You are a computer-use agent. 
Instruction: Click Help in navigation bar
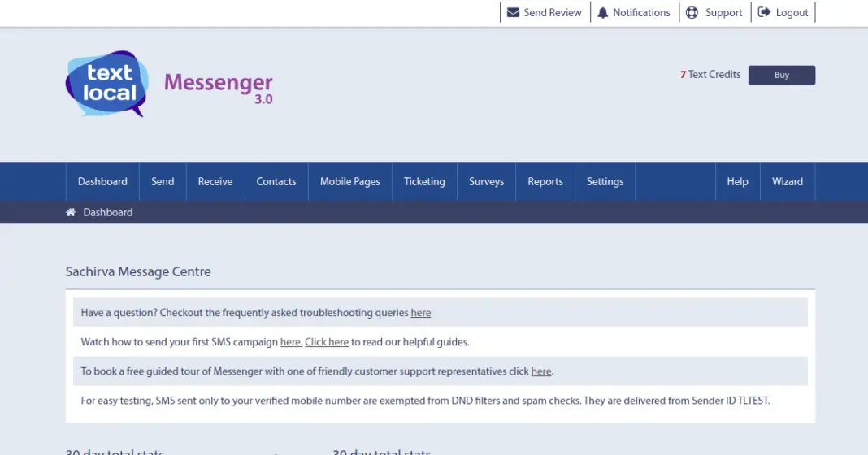coord(737,181)
